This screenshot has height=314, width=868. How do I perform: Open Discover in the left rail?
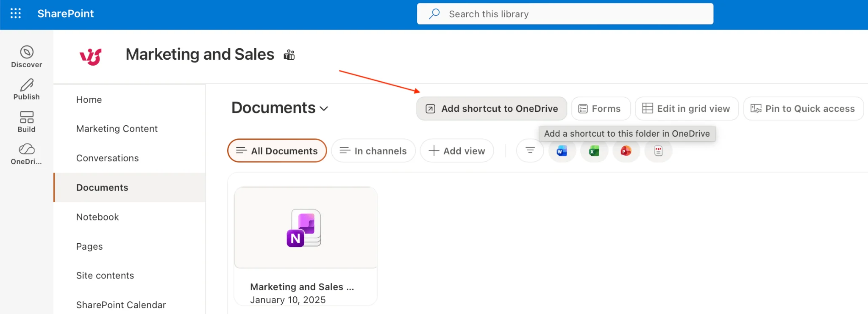[x=27, y=57]
